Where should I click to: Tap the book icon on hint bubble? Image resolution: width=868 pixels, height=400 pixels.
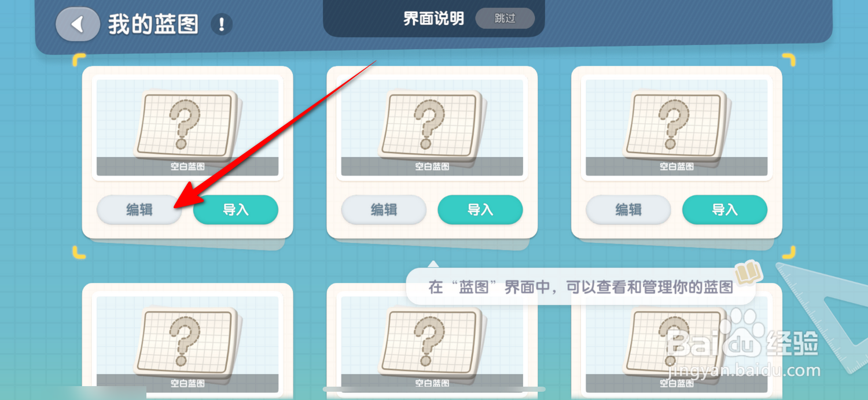tap(748, 272)
